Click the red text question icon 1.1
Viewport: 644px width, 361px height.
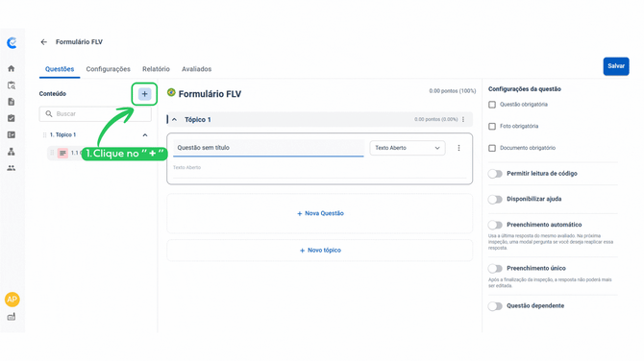pos(62,153)
